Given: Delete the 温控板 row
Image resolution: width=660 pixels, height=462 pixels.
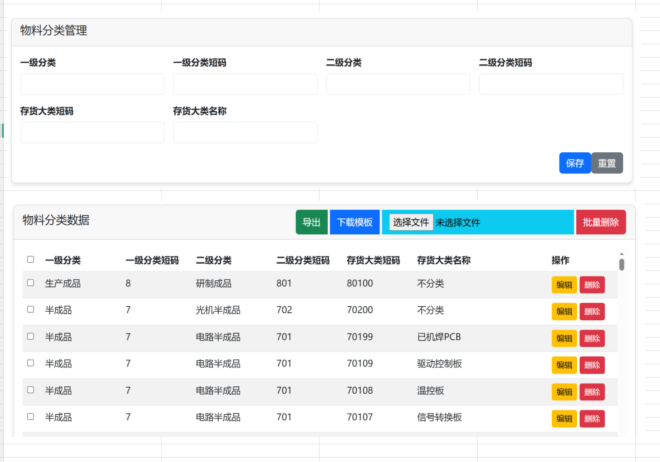Looking at the screenshot, I should coord(592,392).
